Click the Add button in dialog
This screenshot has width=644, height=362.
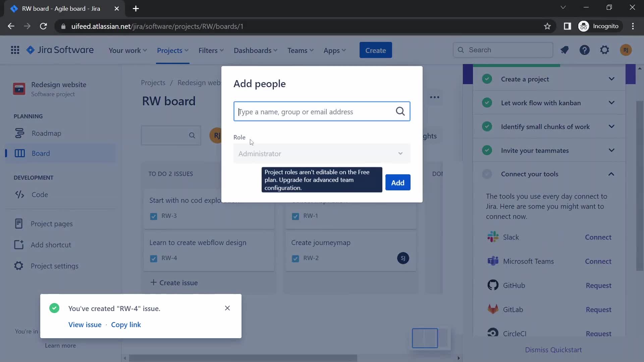point(397,182)
